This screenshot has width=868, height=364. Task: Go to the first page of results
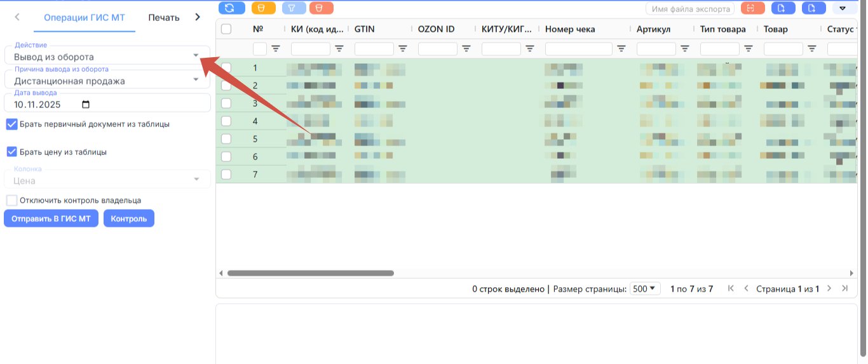click(x=731, y=288)
